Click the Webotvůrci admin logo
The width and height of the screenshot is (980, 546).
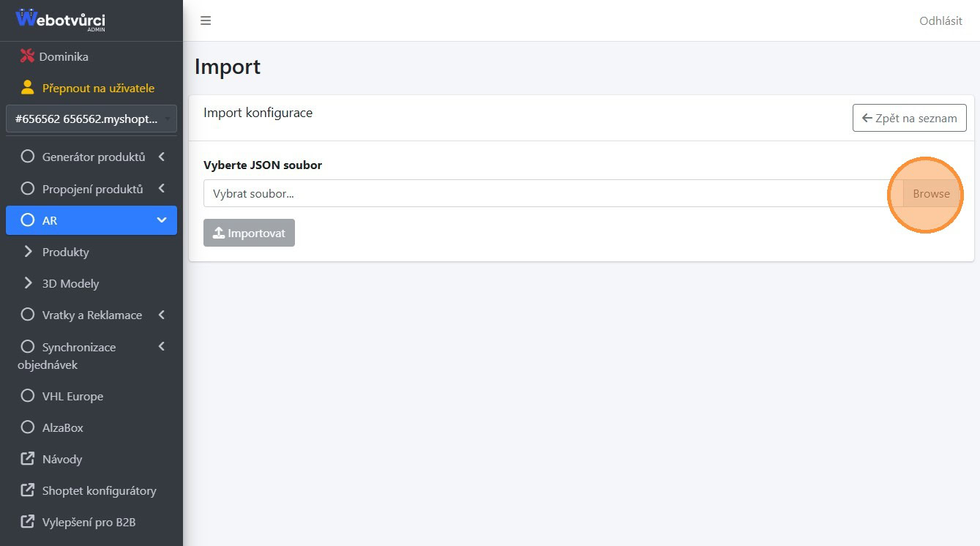pos(61,20)
